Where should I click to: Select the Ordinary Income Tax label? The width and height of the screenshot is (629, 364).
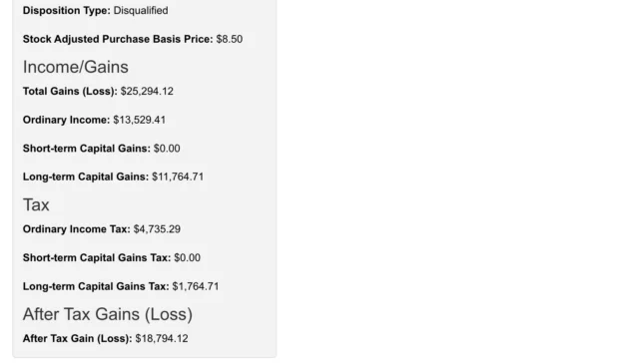tap(77, 229)
